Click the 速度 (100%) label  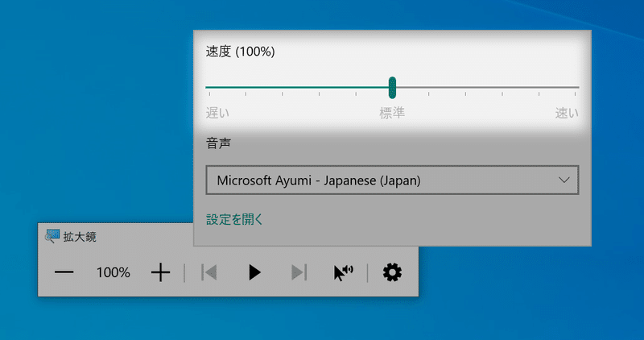pyautogui.click(x=240, y=52)
